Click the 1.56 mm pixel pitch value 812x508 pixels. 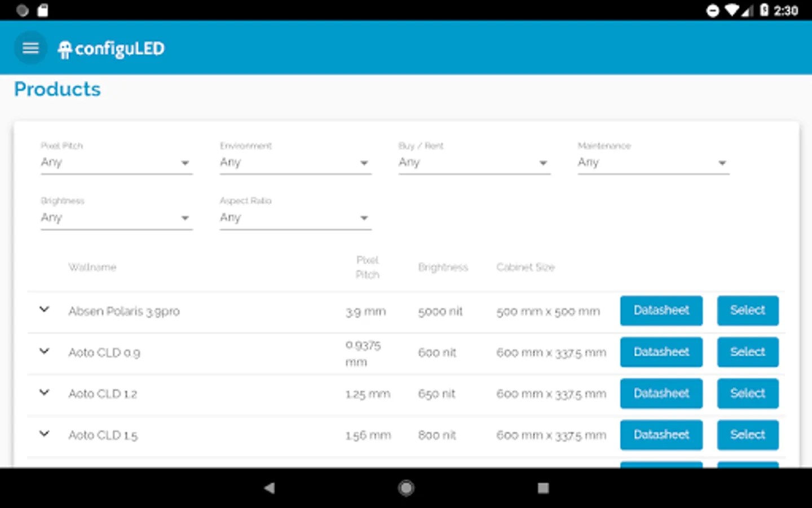click(368, 435)
